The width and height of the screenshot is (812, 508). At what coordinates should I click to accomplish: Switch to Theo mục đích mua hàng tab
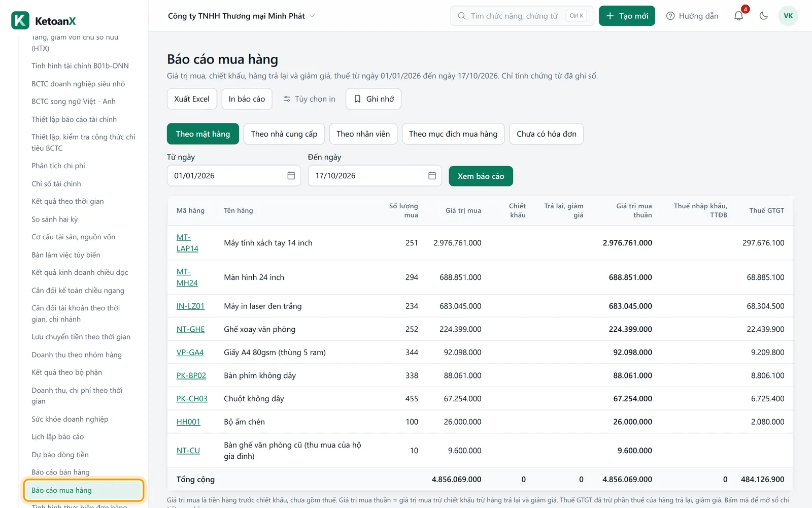click(453, 134)
